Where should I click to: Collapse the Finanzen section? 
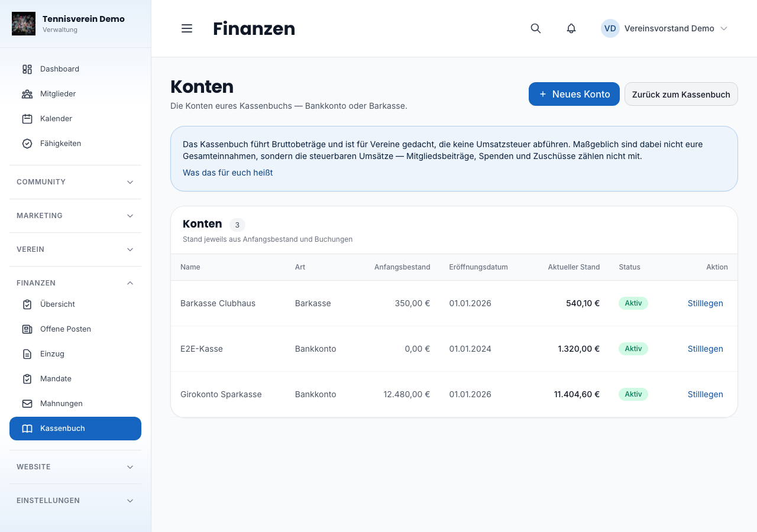[x=75, y=283]
